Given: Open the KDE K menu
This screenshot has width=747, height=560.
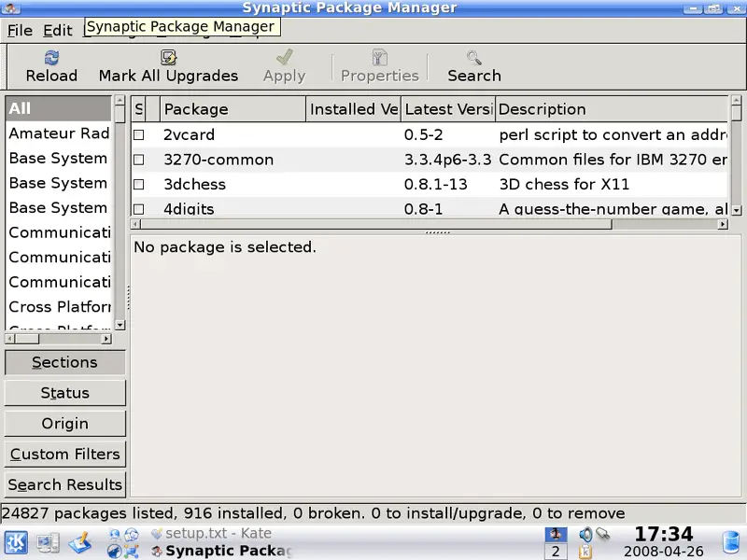Looking at the screenshot, I should pyautogui.click(x=16, y=542).
